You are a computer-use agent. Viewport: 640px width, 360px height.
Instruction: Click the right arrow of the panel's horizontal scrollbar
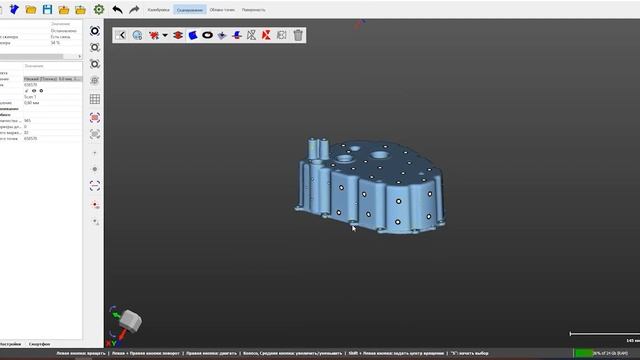[80, 56]
